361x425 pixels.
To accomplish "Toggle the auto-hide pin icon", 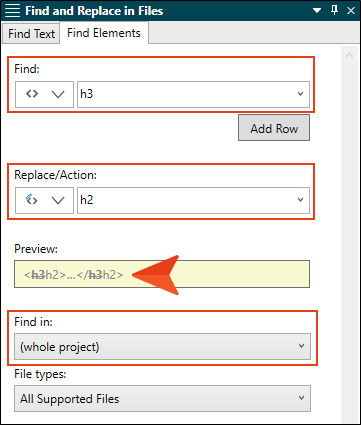I will click(334, 10).
